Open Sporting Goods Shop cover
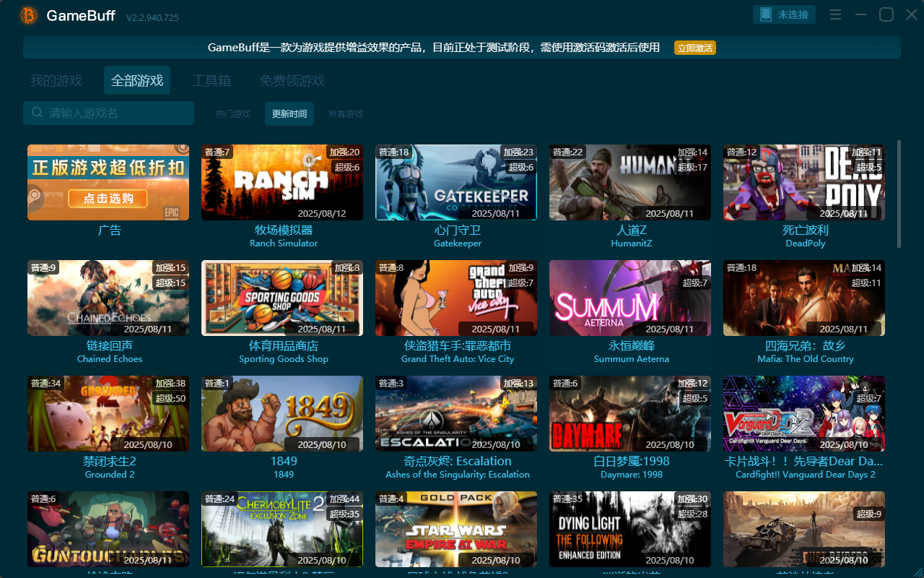Image resolution: width=924 pixels, height=578 pixels. click(282, 298)
